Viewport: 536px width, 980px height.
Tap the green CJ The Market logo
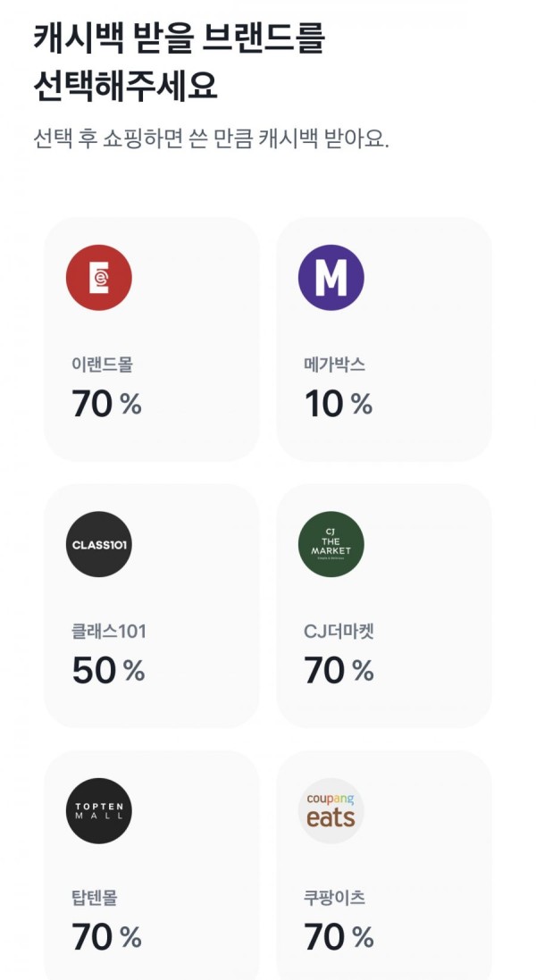[x=331, y=544]
